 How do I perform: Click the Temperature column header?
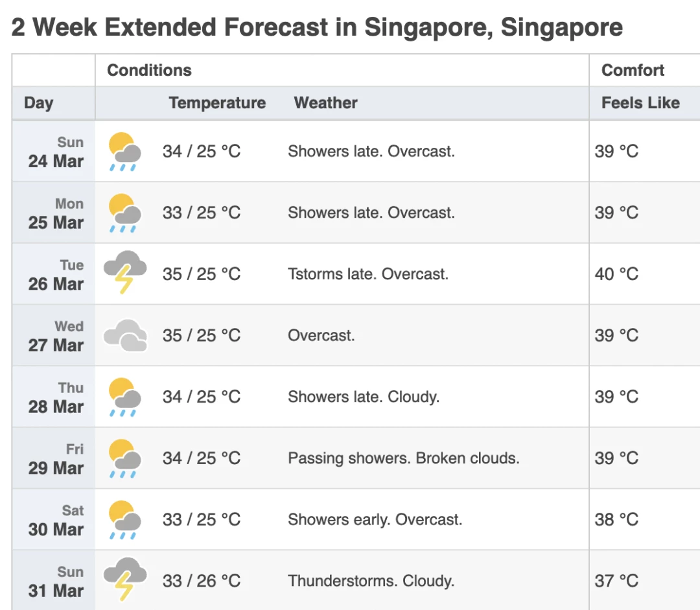click(217, 103)
